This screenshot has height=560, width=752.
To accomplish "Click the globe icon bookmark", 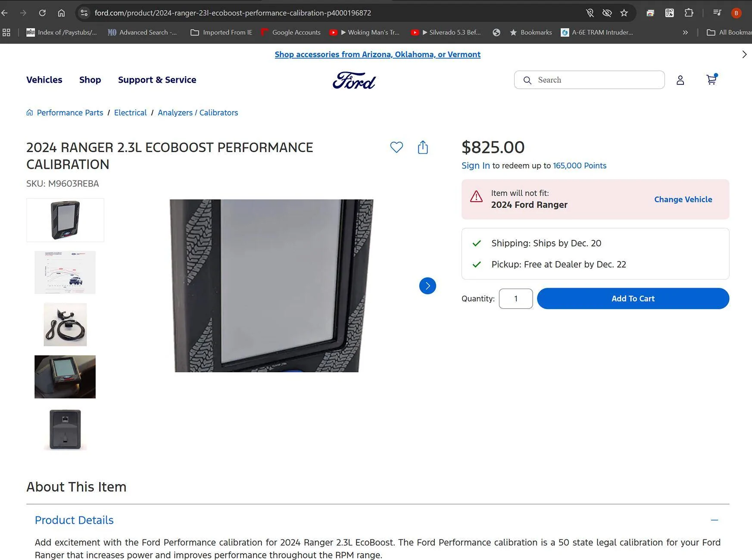I will 496,32.
